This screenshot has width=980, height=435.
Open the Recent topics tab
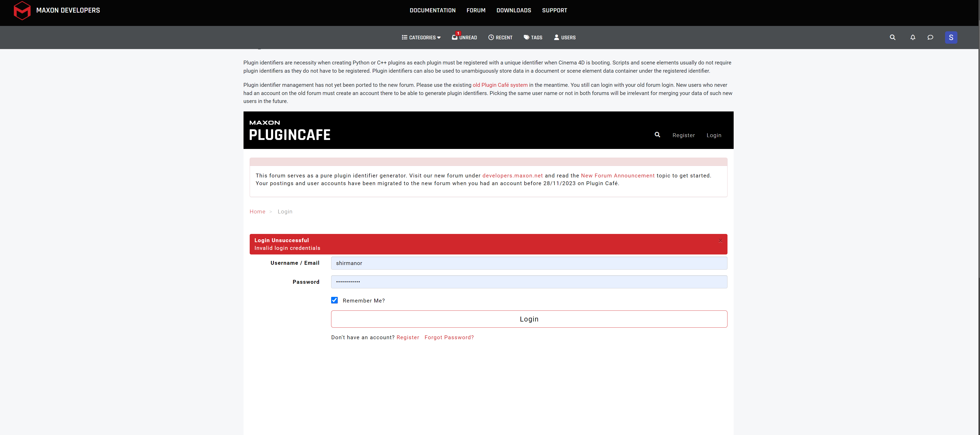tap(500, 37)
